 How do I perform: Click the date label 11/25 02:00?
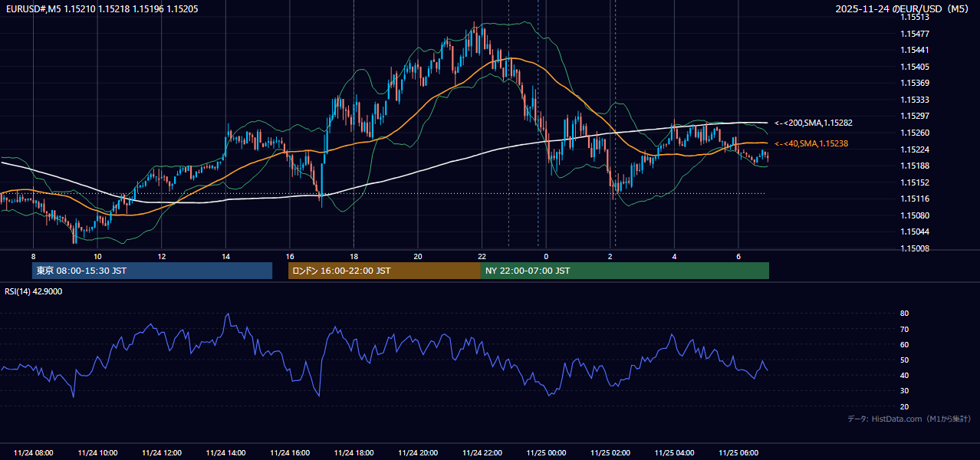610,453
